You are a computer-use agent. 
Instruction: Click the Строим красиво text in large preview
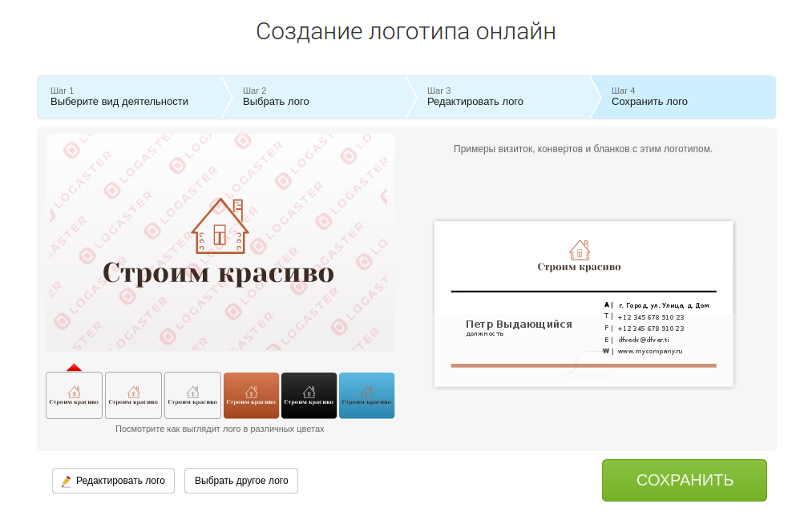218,273
